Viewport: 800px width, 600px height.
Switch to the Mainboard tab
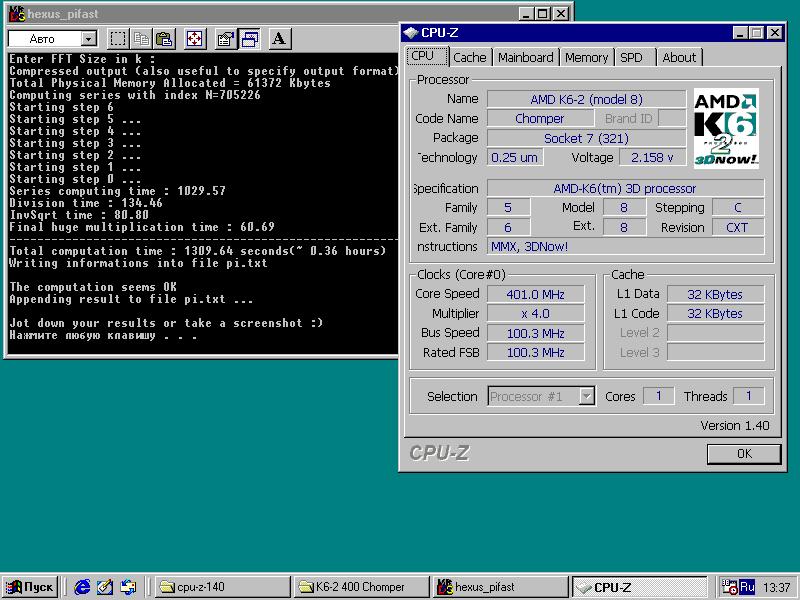pos(526,57)
